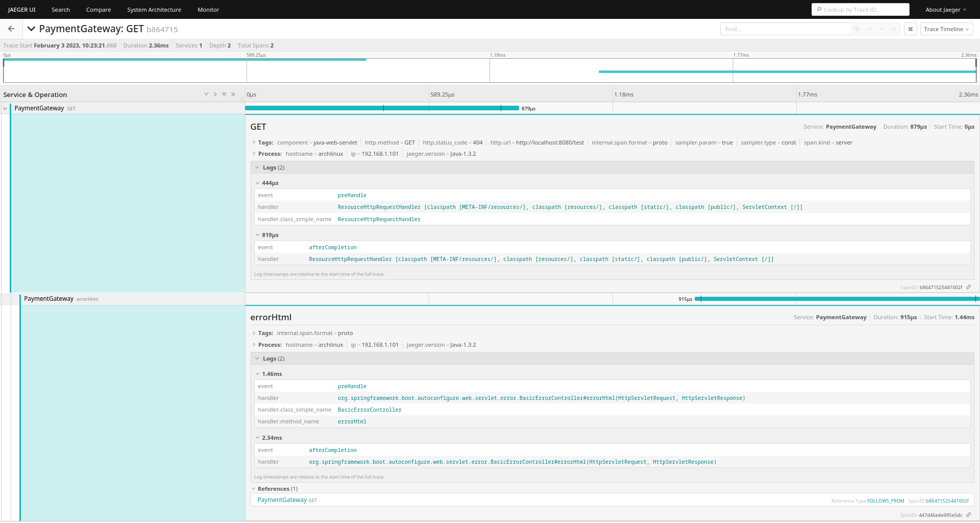This screenshot has width=980, height=523.
Task: Click the FOLLOWS_FROM reference type text
Action: (886, 501)
